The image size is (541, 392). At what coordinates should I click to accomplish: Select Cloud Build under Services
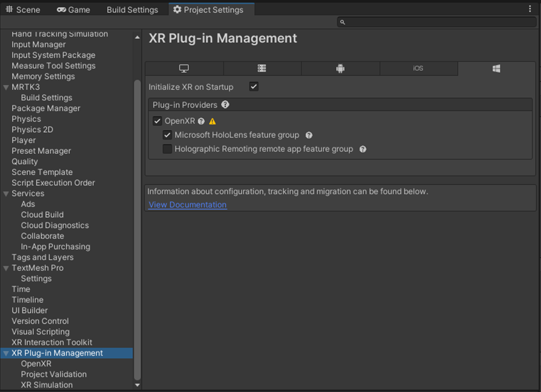[x=42, y=215]
